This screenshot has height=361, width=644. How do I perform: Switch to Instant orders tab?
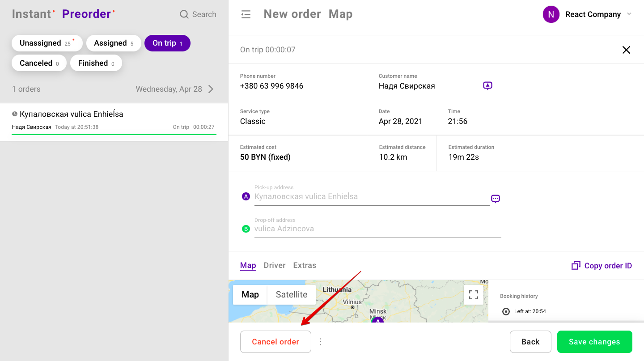click(x=31, y=14)
